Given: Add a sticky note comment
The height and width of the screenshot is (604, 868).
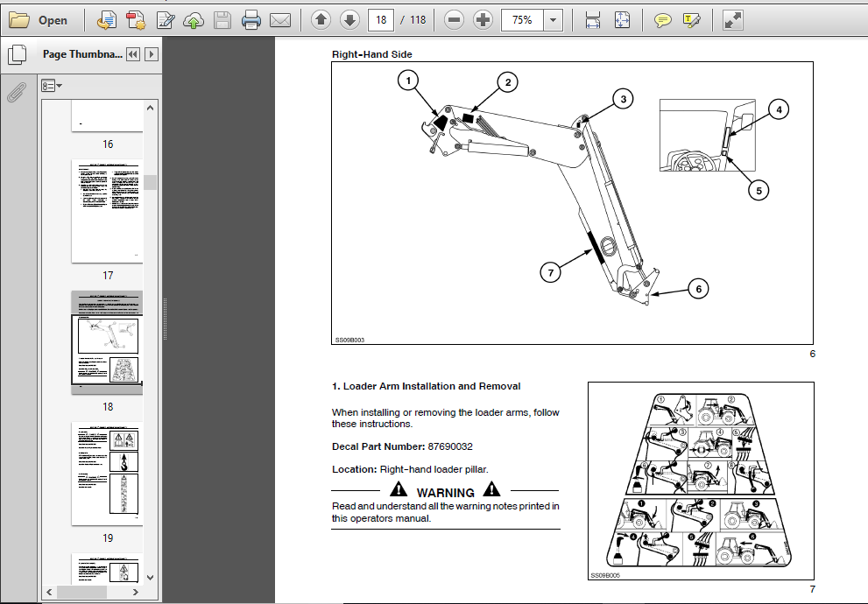Looking at the screenshot, I should (x=663, y=20).
